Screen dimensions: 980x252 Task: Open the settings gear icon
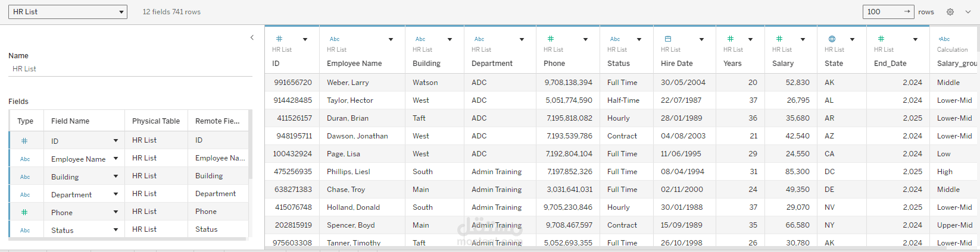click(950, 12)
